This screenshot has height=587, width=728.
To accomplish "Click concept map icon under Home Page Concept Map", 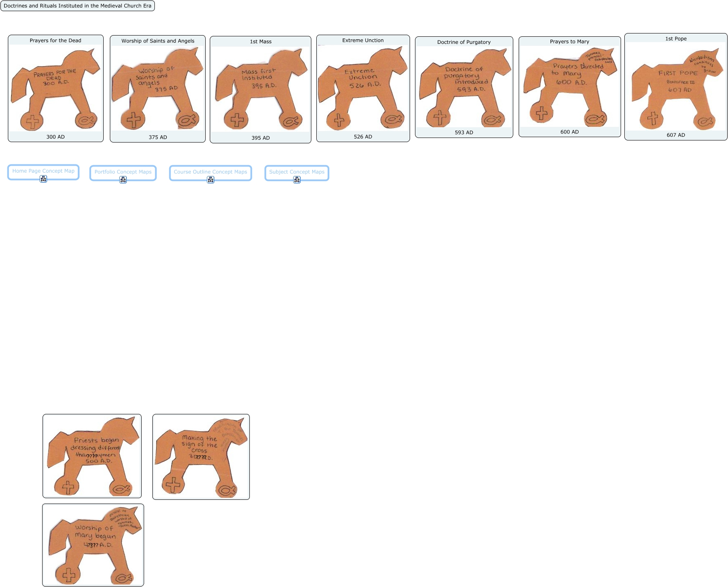I will click(x=43, y=179).
